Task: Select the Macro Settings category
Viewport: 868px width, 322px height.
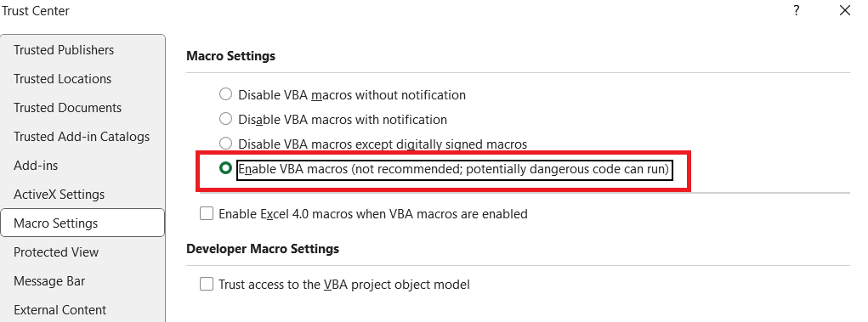Action: [82, 223]
